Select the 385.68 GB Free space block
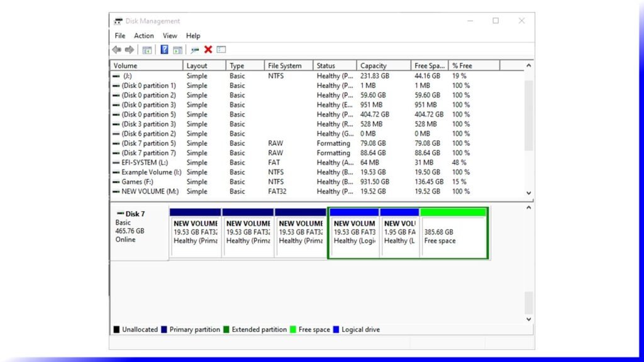 click(453, 236)
